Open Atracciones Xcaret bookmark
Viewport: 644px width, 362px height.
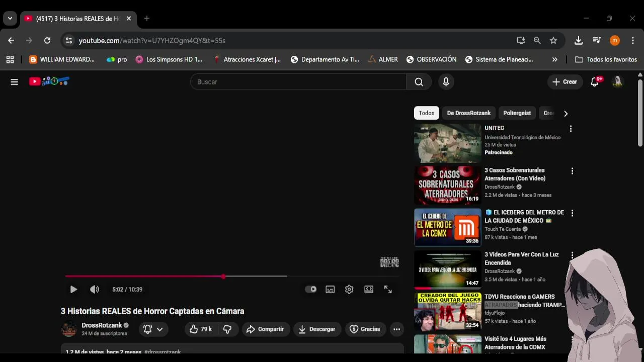point(247,59)
